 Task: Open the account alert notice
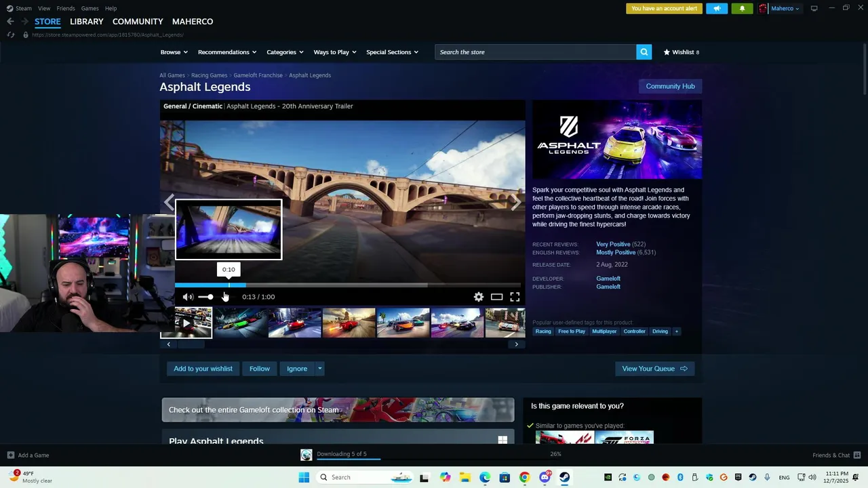tap(664, 8)
